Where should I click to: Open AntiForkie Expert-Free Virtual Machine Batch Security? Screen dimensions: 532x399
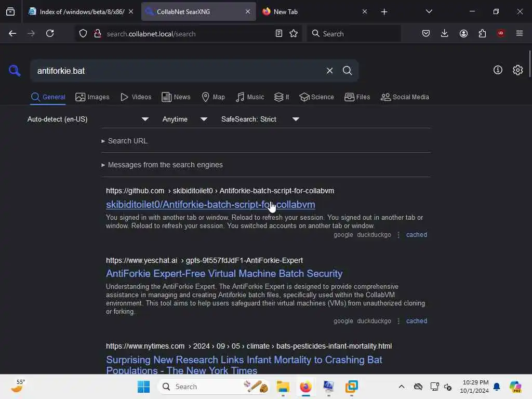click(224, 273)
